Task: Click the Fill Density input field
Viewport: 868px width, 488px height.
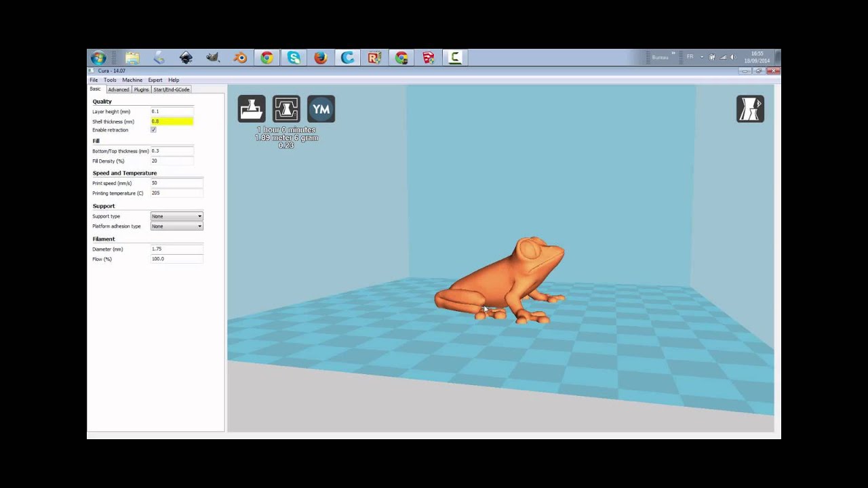Action: 172,161
